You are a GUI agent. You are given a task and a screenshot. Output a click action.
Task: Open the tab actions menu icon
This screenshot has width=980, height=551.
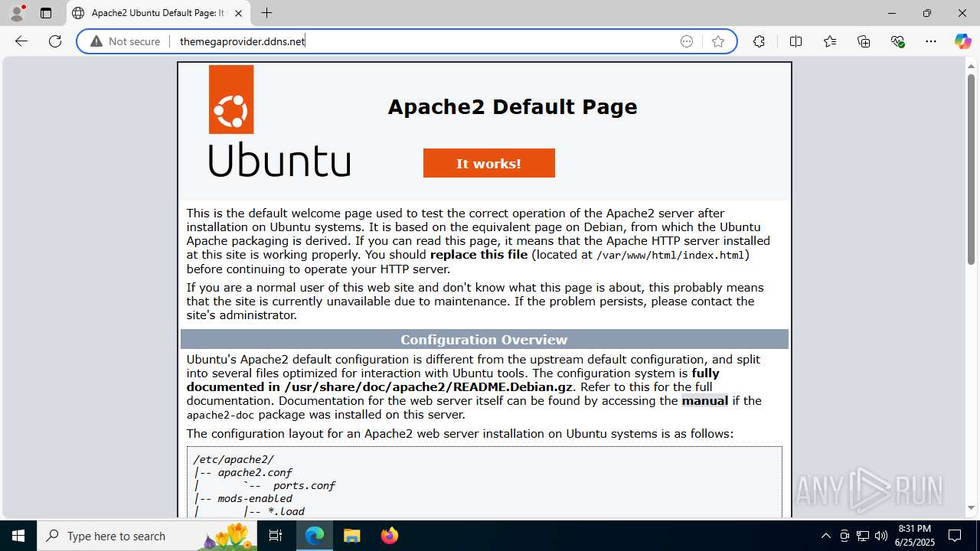(46, 13)
